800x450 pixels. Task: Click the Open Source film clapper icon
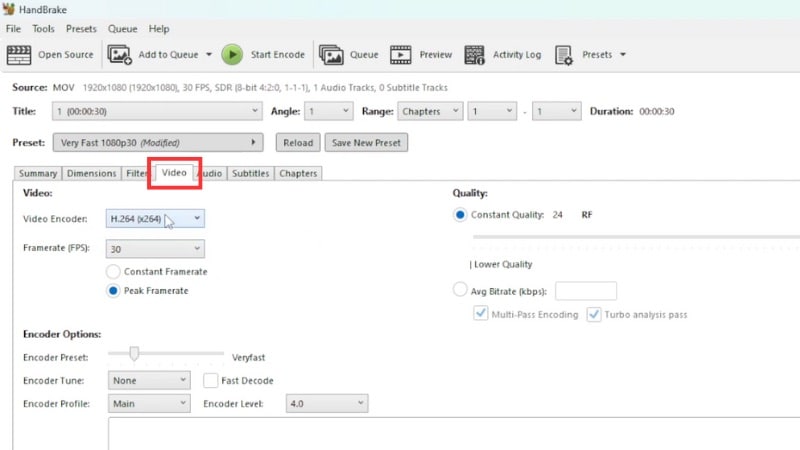coord(19,55)
